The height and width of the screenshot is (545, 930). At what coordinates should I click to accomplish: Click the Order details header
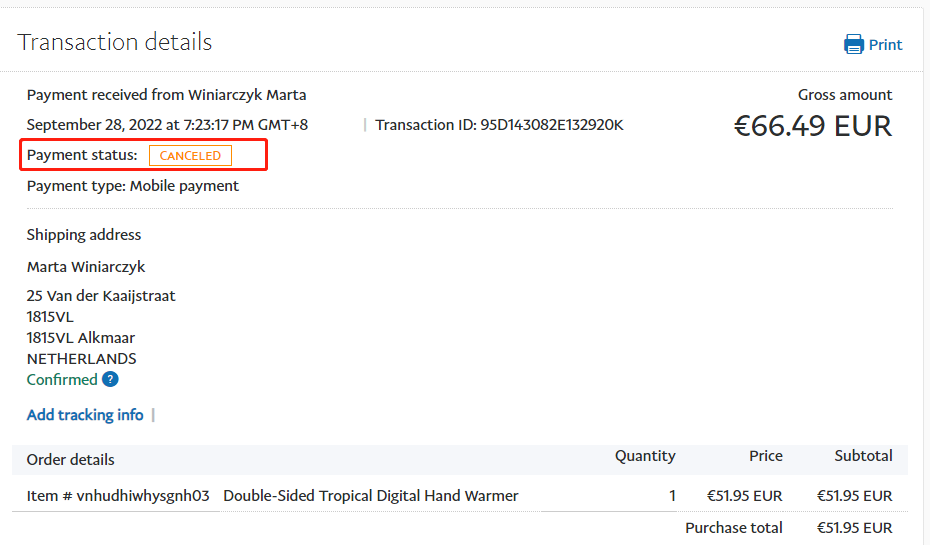point(70,460)
